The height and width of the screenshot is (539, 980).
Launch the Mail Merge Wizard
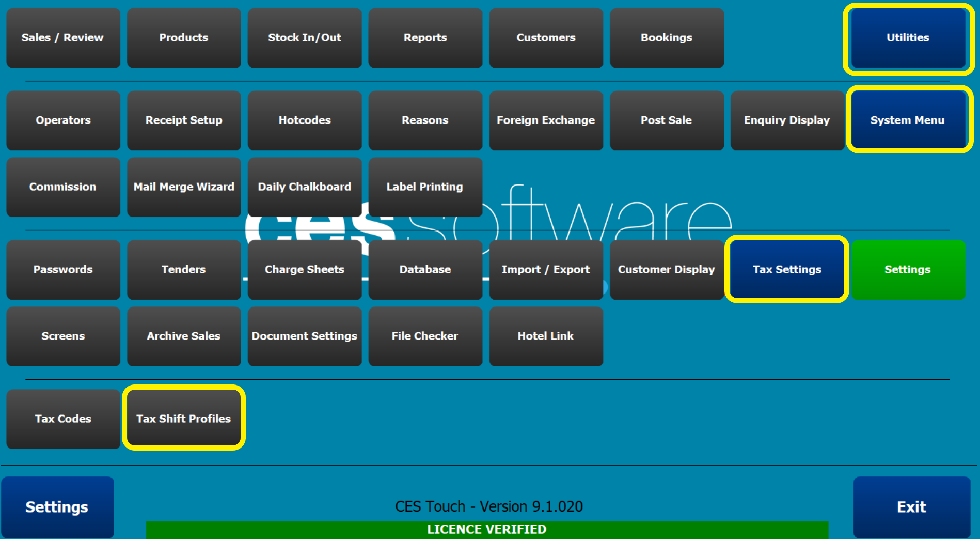pos(183,187)
